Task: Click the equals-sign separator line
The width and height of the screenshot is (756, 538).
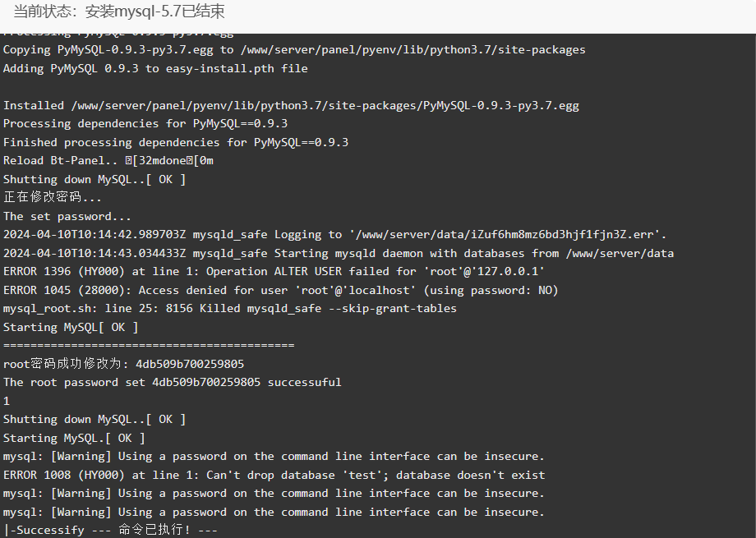Action: point(149,346)
